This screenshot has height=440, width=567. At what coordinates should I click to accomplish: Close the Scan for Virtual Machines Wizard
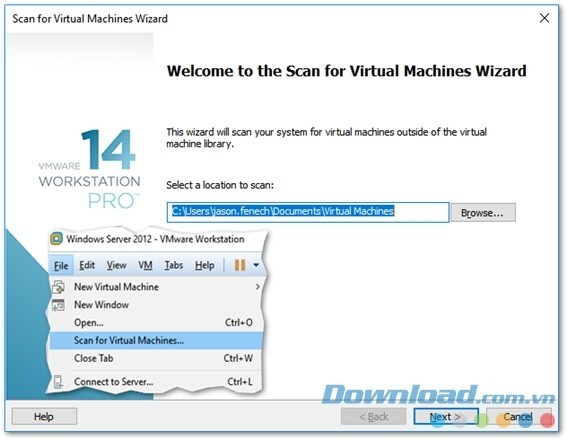(x=544, y=18)
